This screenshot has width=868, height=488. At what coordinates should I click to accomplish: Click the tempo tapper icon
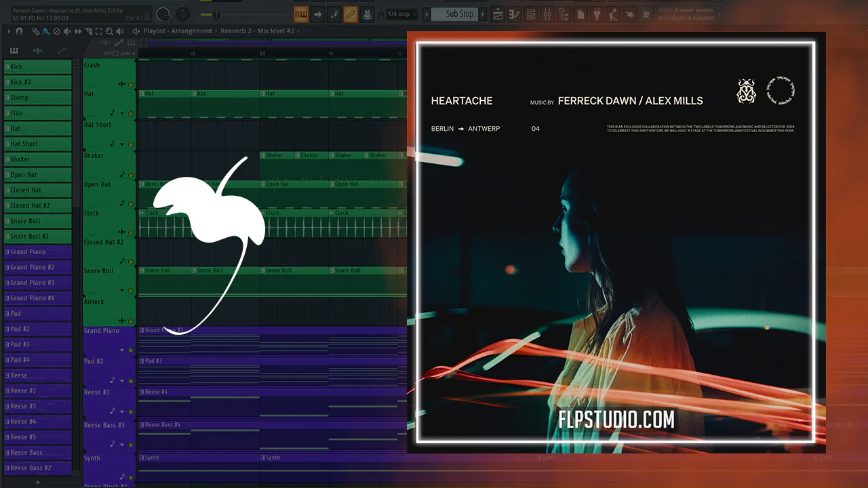(x=614, y=14)
